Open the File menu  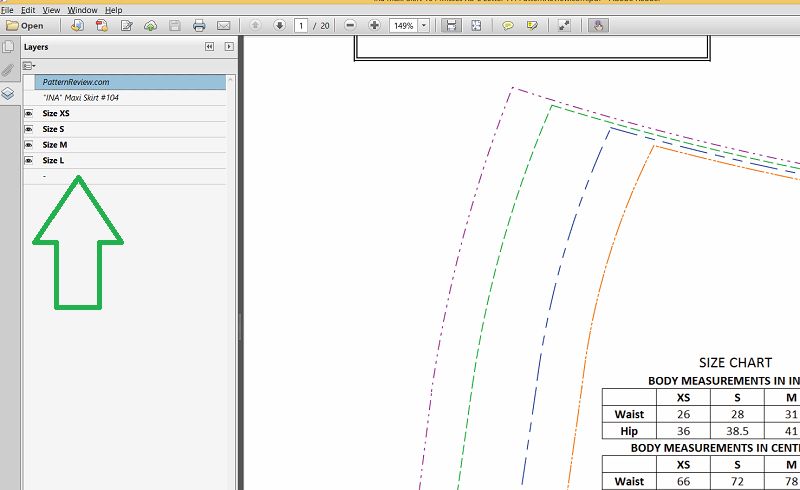[x=7, y=10]
